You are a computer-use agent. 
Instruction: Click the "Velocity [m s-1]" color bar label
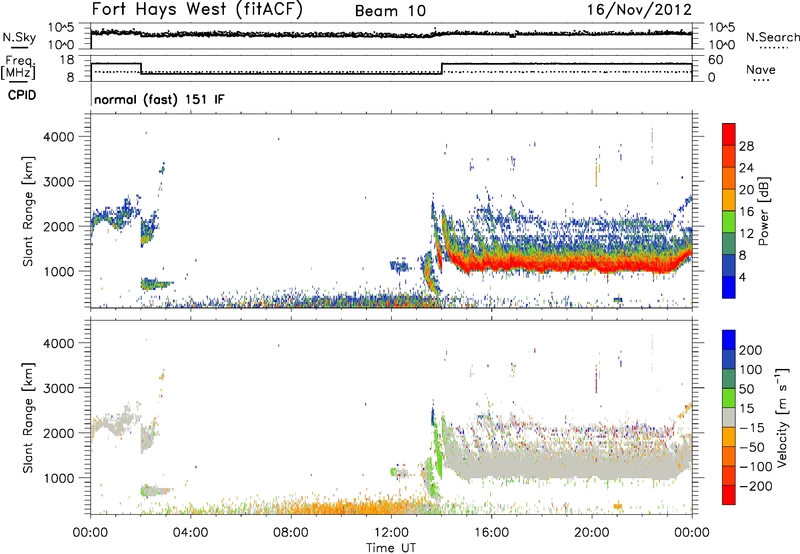pyautogui.click(x=782, y=417)
